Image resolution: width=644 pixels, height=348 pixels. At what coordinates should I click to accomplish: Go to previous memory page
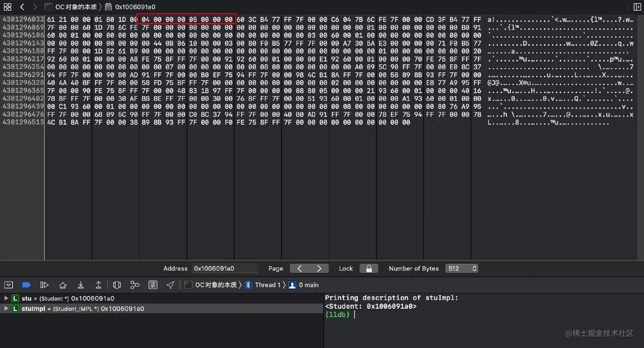tap(299, 268)
